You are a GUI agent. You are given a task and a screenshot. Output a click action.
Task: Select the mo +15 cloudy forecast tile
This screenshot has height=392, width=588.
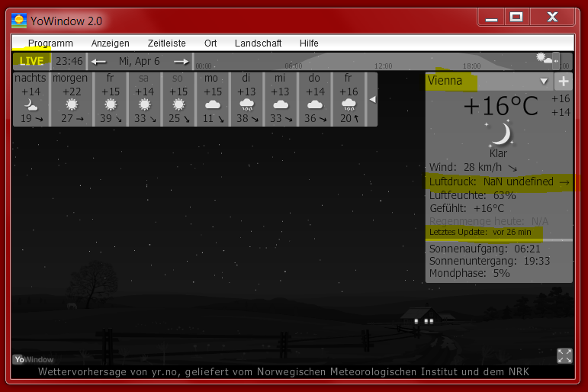pos(213,99)
